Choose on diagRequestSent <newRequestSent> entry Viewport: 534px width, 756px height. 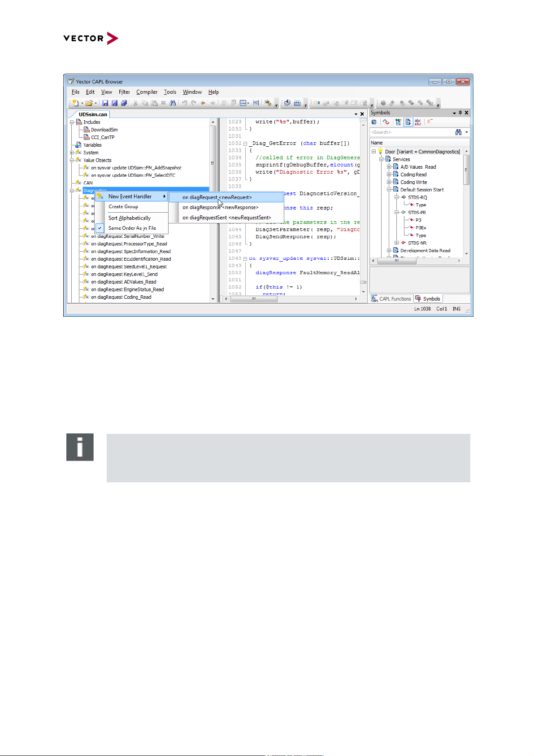click(226, 218)
